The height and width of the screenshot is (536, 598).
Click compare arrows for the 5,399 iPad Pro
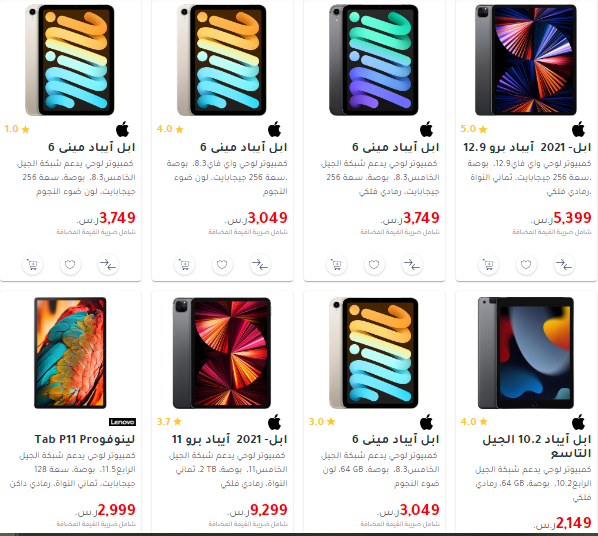[564, 264]
